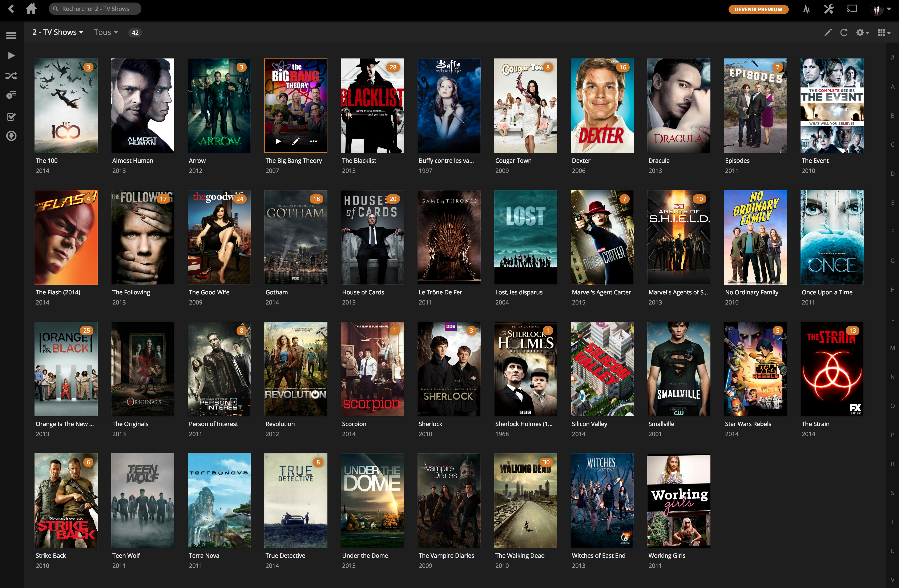Open the Home dashboard icon

tap(31, 9)
